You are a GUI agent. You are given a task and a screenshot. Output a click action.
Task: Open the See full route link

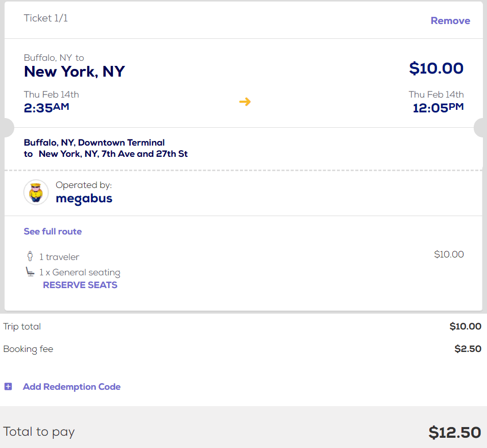(x=53, y=231)
